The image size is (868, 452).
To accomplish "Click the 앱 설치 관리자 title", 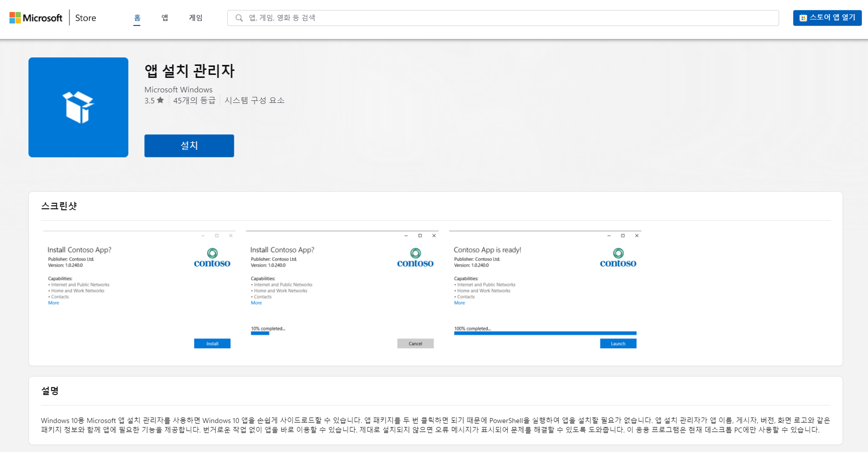I will tap(189, 71).
